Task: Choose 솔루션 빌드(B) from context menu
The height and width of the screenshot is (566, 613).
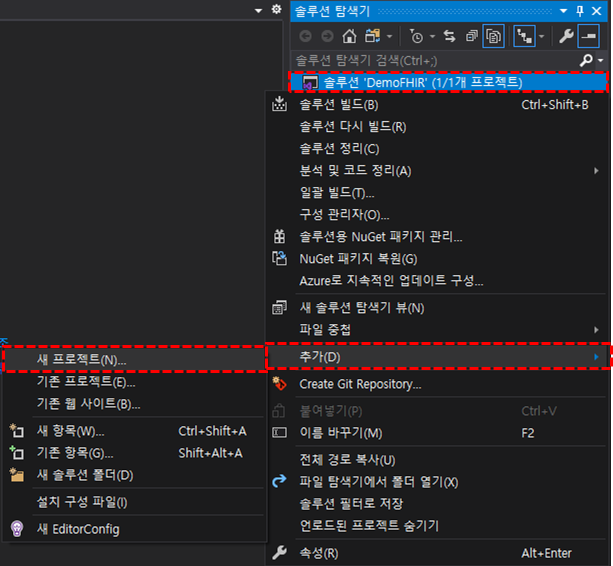Action: pos(436,105)
